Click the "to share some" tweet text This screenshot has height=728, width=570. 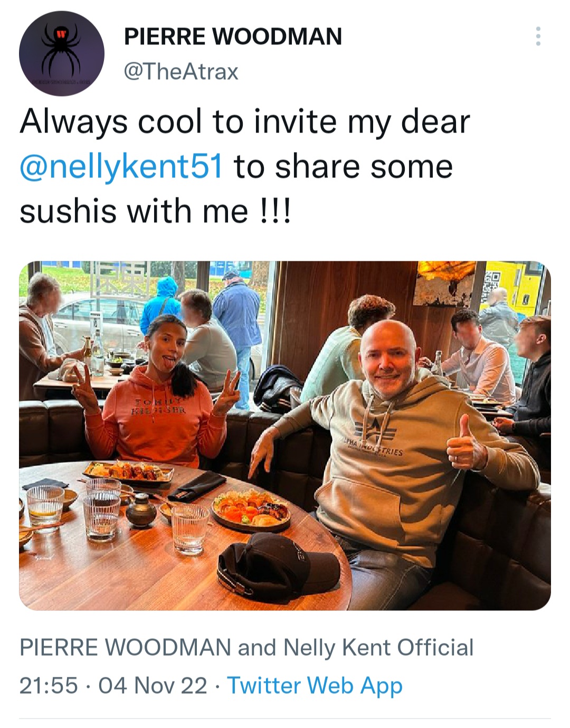(x=343, y=166)
